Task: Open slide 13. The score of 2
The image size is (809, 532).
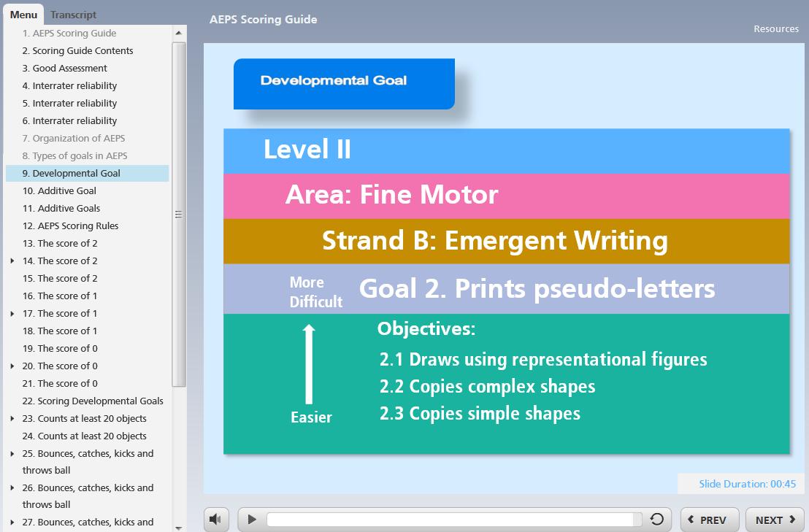Action: [x=60, y=243]
